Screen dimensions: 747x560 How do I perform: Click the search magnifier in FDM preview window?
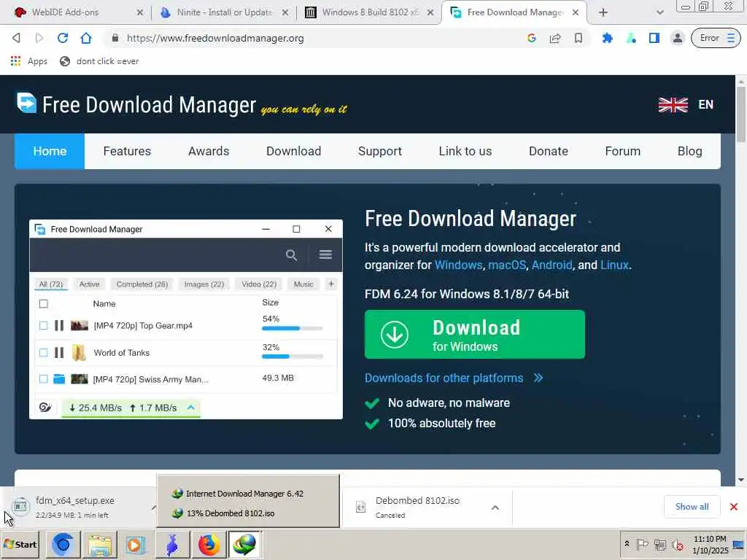(x=292, y=255)
